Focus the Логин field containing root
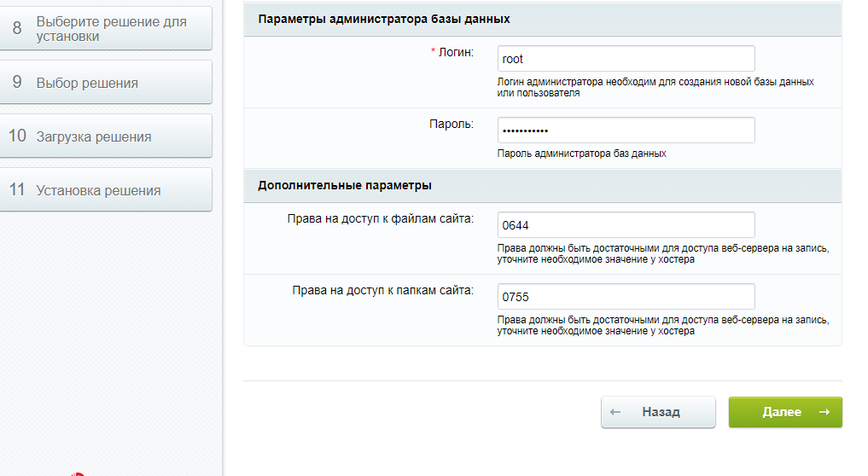Screen dimensions: 868x476 click(x=626, y=59)
